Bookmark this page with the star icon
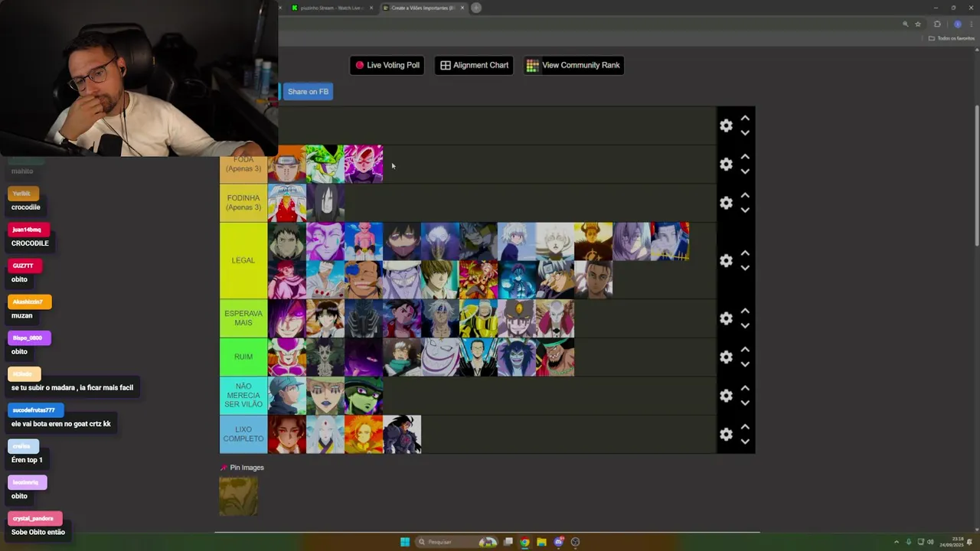The height and width of the screenshot is (551, 980). tap(918, 24)
